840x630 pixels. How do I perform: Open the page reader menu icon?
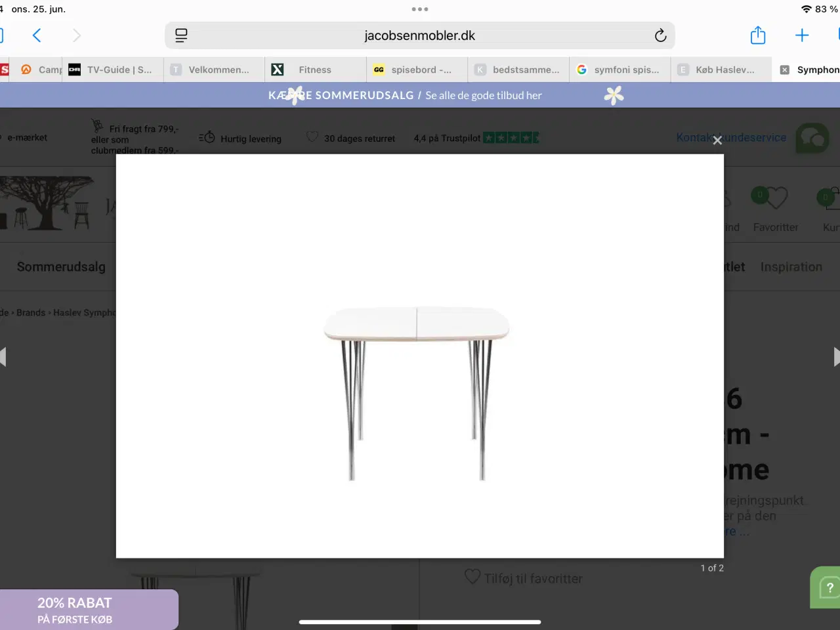[181, 35]
